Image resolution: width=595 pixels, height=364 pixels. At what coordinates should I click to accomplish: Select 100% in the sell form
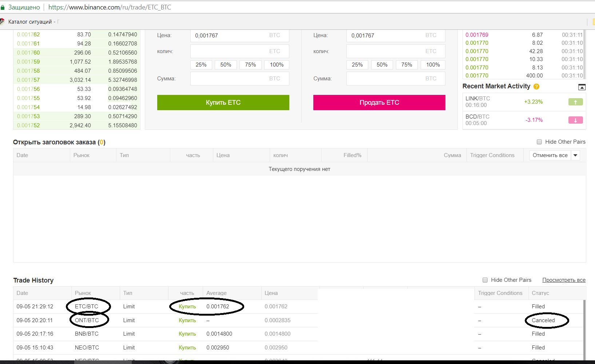(433, 65)
